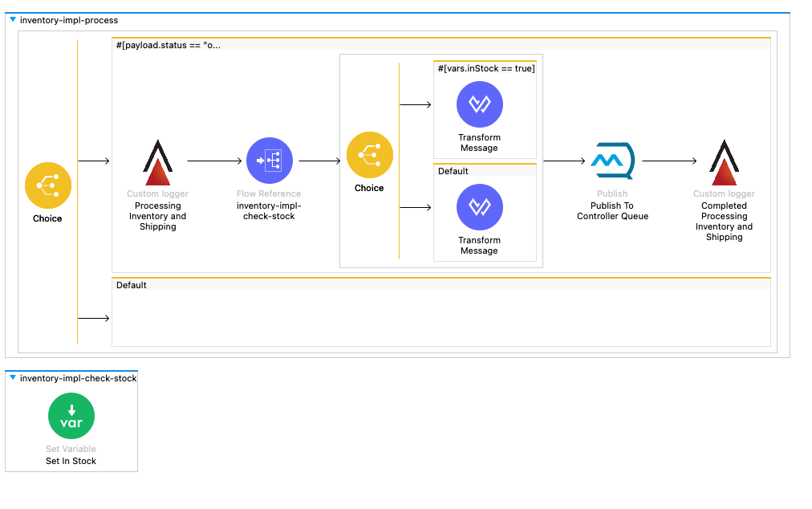Select the outer Default route header
The image size is (812, 509).
132,285
